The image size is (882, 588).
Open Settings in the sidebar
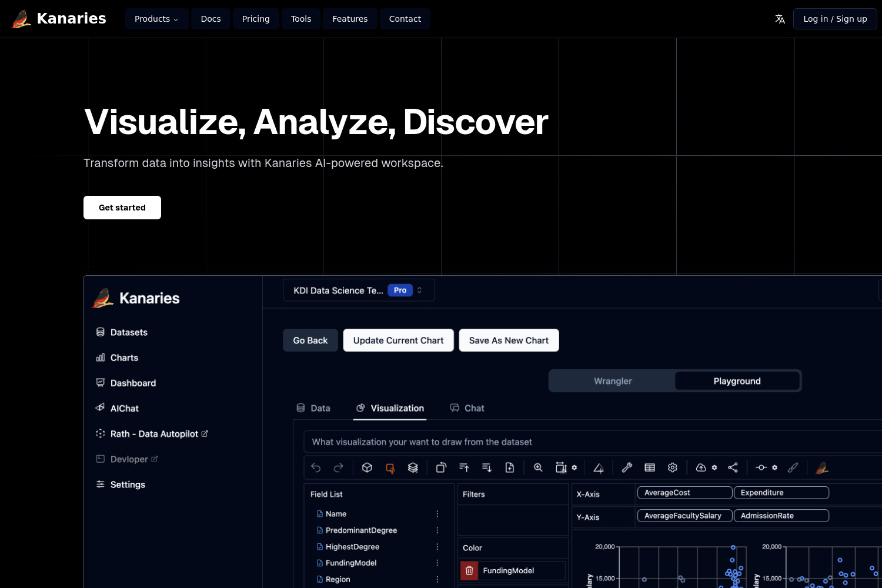(x=121, y=485)
